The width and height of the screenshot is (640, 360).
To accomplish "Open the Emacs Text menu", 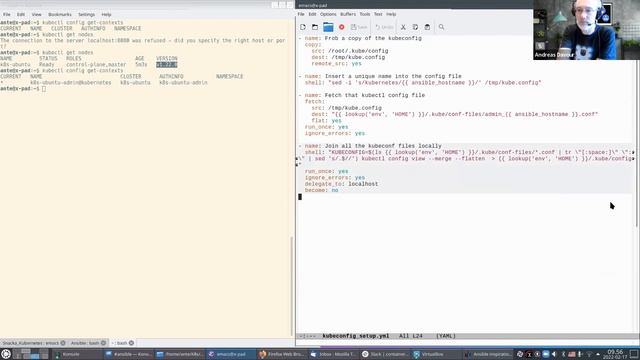I will click(378, 14).
